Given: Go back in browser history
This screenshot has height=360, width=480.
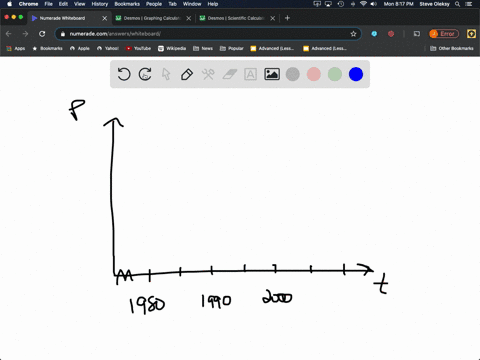Looking at the screenshot, I should (x=9, y=34).
